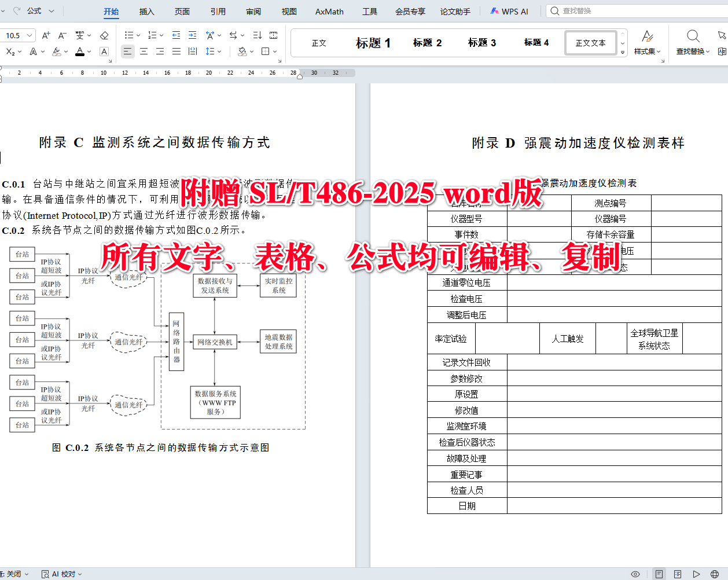Screen dimensions: 728x580
Task: Insert numbered list
Action: pyautogui.click(x=152, y=35)
